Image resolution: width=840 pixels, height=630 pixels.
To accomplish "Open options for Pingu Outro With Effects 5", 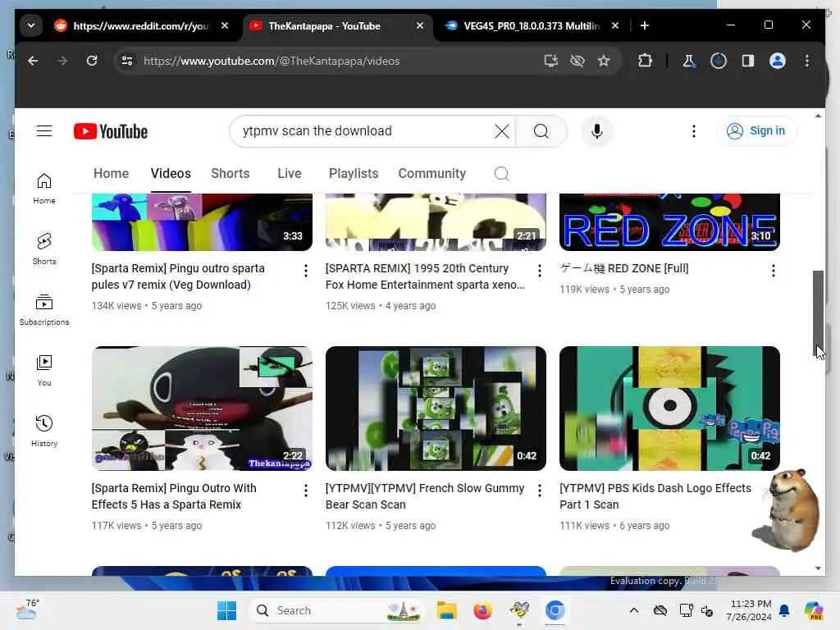I will coord(305,491).
